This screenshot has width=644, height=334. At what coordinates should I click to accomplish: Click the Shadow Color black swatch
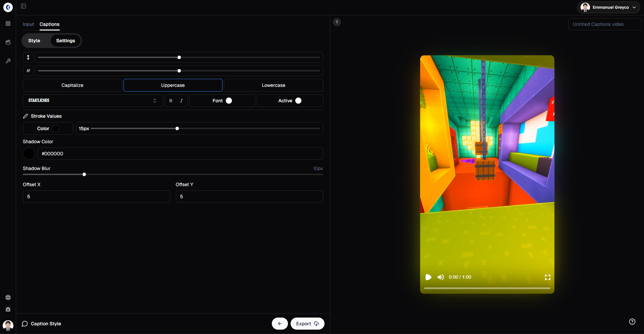click(29, 154)
